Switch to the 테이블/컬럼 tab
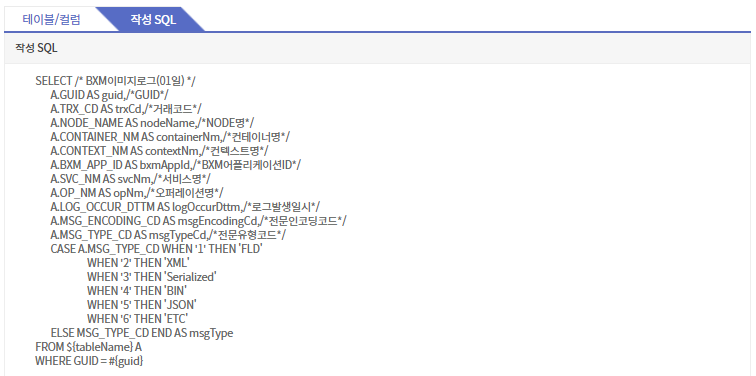 (51, 20)
